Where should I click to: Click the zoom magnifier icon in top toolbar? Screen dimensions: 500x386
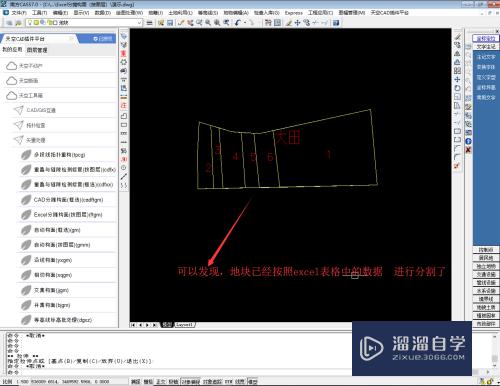208,23
